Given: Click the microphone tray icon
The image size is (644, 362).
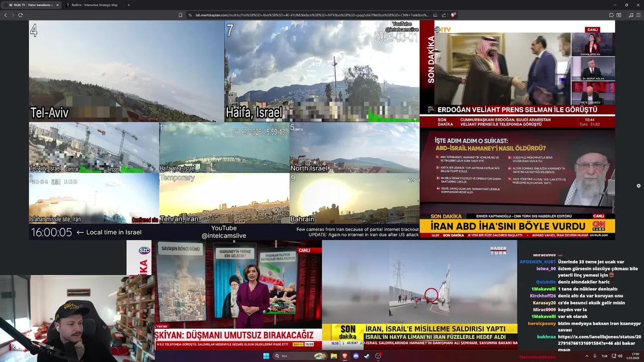Looking at the screenshot, I should [x=595, y=356].
